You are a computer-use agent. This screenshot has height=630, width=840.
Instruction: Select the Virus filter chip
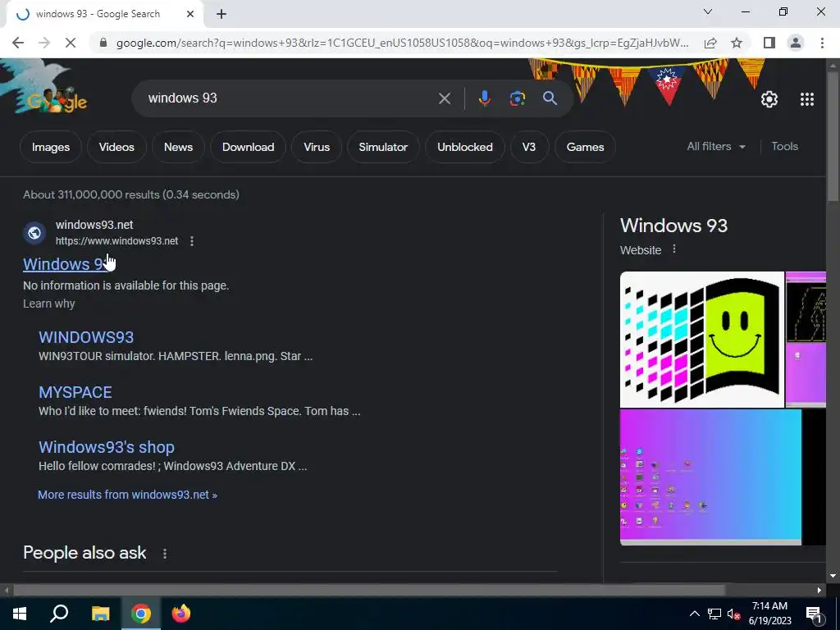(x=317, y=147)
